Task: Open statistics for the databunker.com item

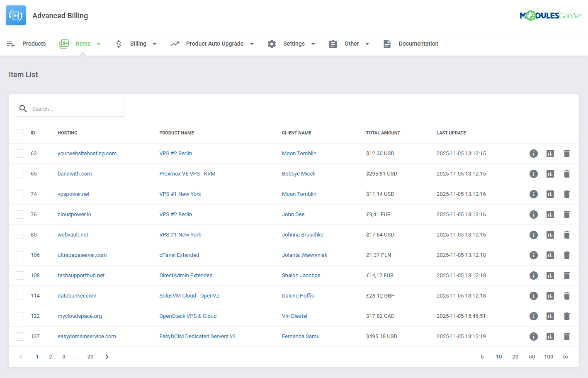Action: [x=550, y=295]
